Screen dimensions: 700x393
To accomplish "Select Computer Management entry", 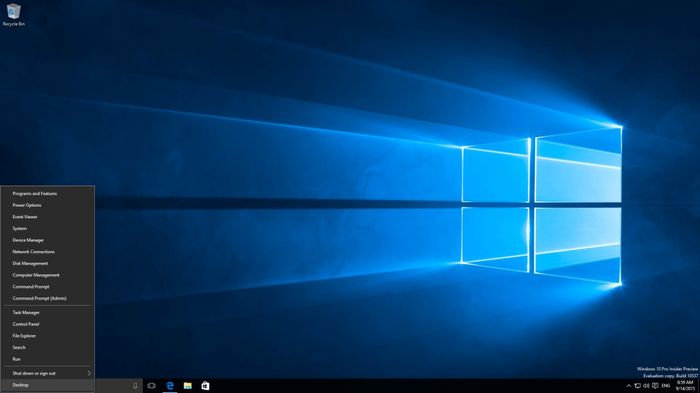I will [48, 275].
